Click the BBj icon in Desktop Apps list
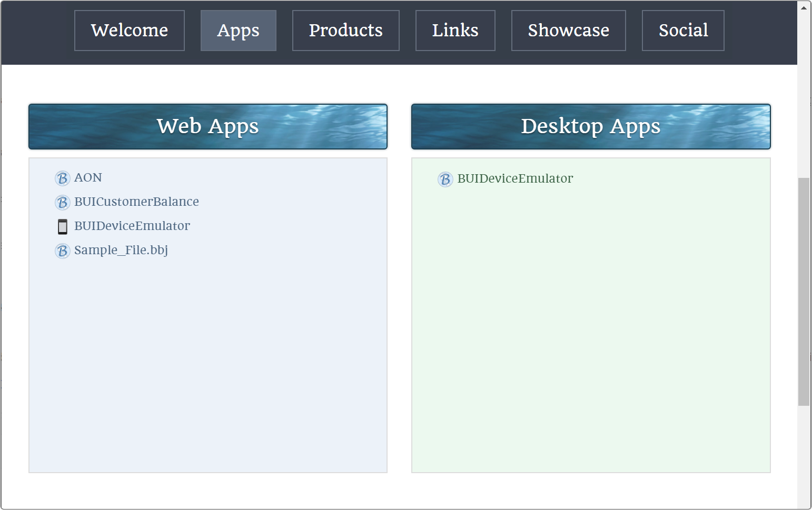The width and height of the screenshot is (812, 510). 445,179
